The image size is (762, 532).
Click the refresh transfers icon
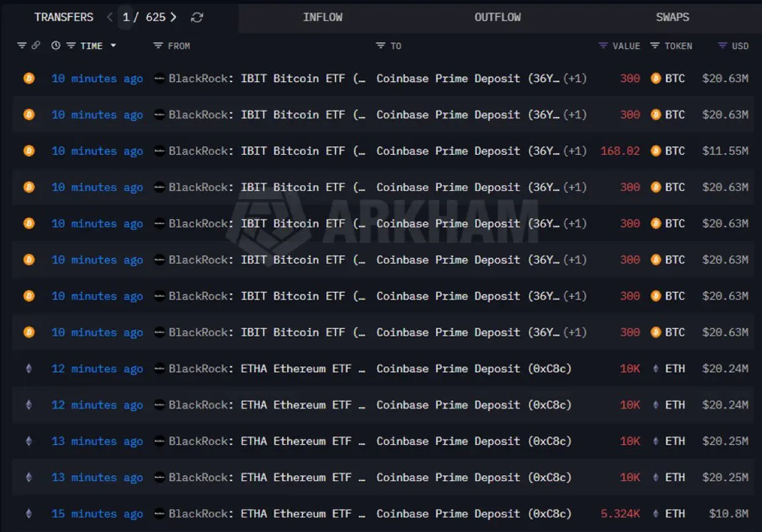tap(196, 17)
